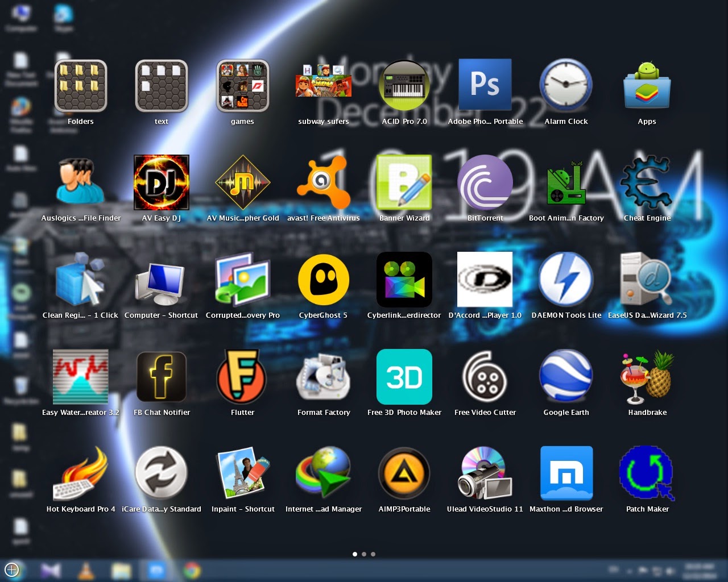Open Google Earth
This screenshot has width=728, height=582.
tap(566, 376)
